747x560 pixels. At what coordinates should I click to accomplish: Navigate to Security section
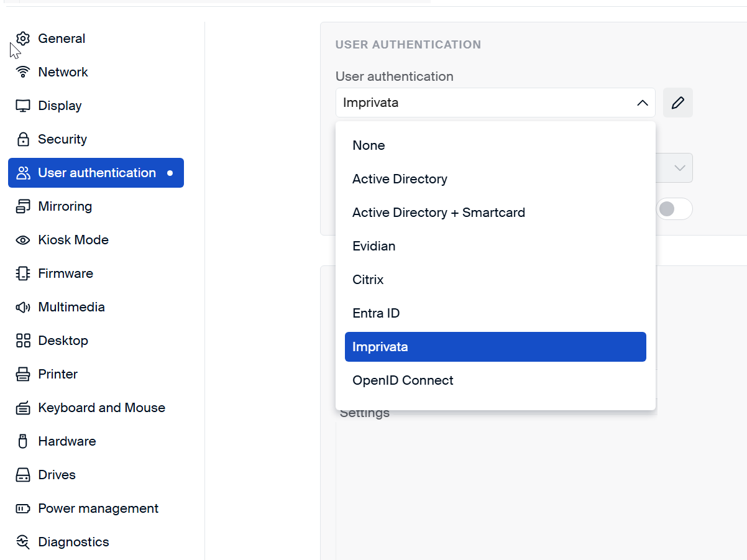(96, 139)
